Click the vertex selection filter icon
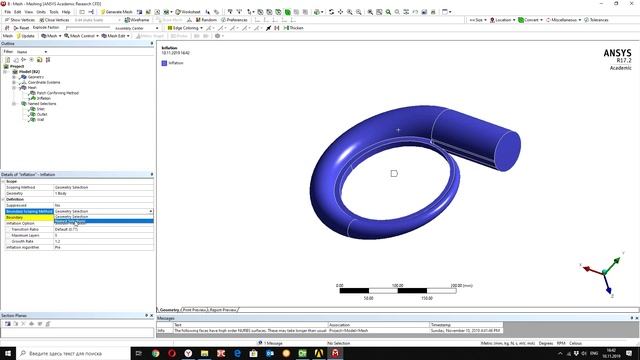Image resolution: width=640 pixels, height=360 pixels. point(260,12)
